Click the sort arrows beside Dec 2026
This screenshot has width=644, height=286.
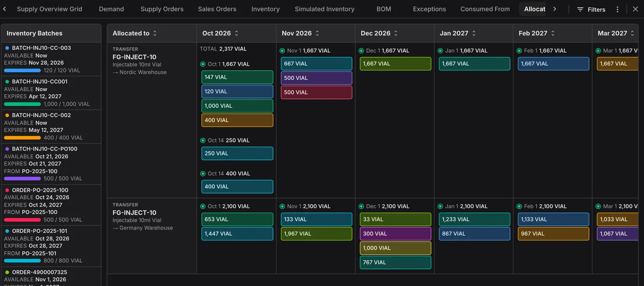(396, 34)
